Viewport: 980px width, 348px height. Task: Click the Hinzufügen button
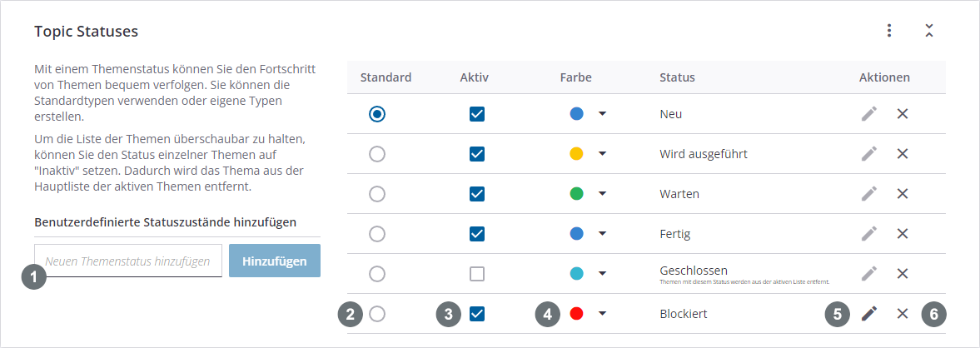[x=274, y=261]
